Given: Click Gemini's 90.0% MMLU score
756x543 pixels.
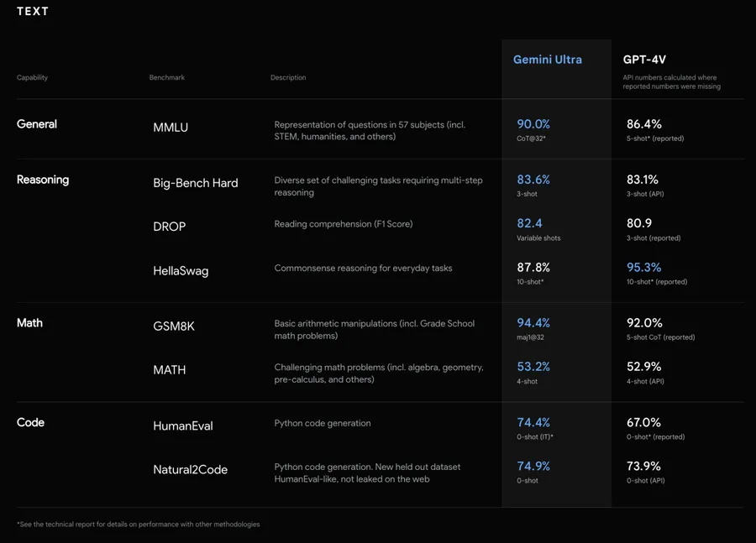Looking at the screenshot, I should click(533, 123).
